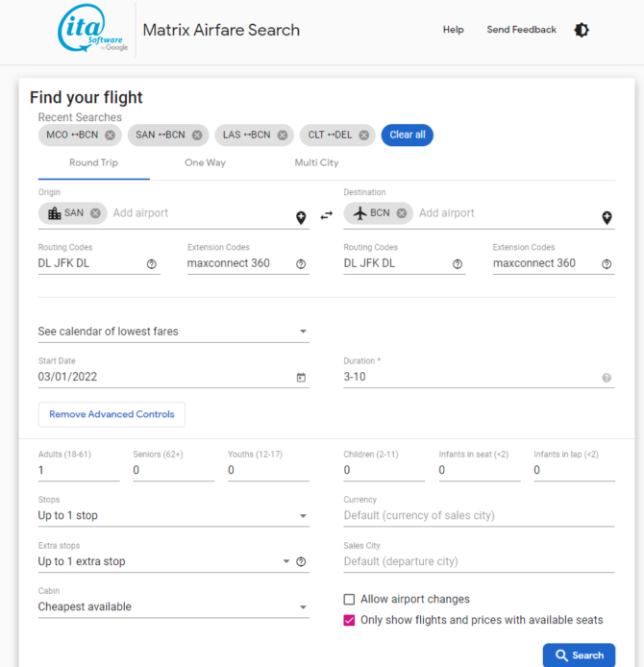Screen dimensions: 644x667
Task: Uncheck Only show flights with available seats
Action: (349, 620)
